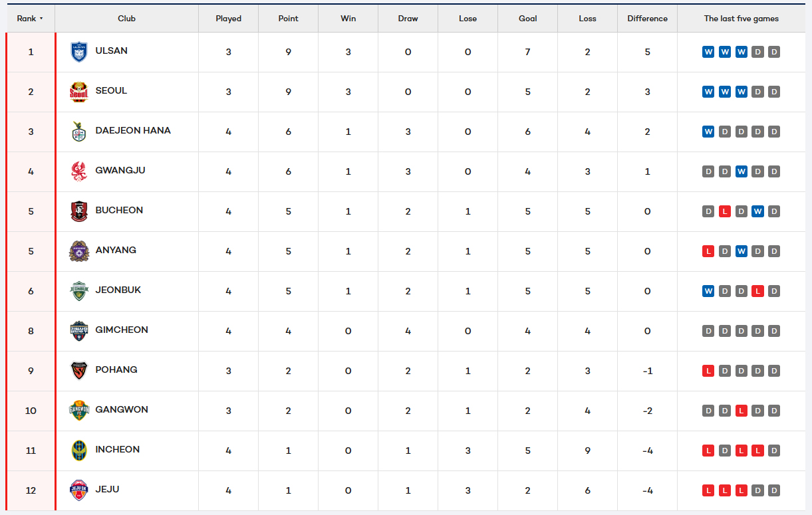Click the blue W badge in Gwangju's row
The width and height of the screenshot is (812, 515).
[741, 171]
